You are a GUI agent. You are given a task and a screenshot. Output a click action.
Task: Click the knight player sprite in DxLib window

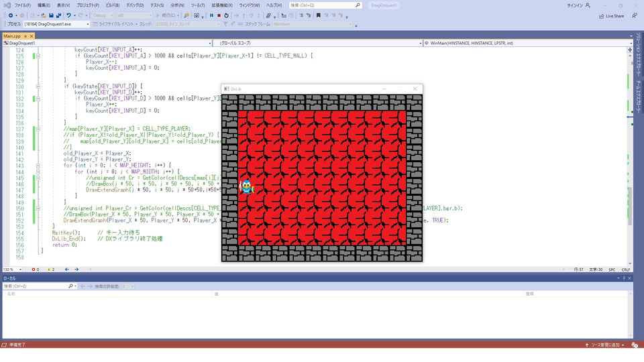coord(246,187)
